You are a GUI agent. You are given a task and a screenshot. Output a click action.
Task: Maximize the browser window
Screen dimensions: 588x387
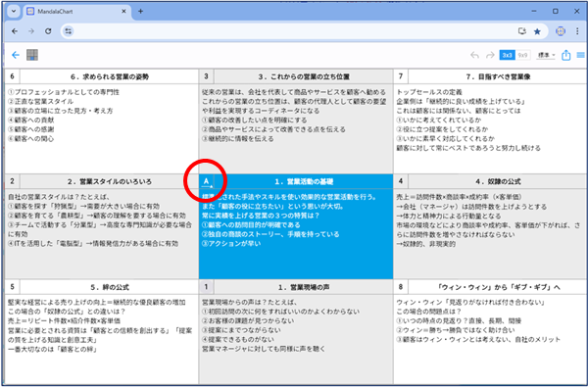tap(556, 11)
